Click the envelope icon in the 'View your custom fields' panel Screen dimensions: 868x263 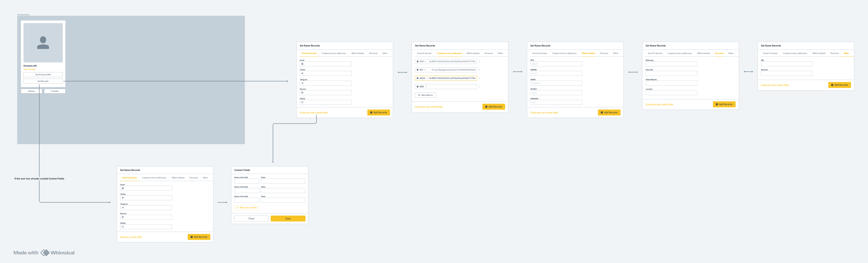(x=123, y=188)
